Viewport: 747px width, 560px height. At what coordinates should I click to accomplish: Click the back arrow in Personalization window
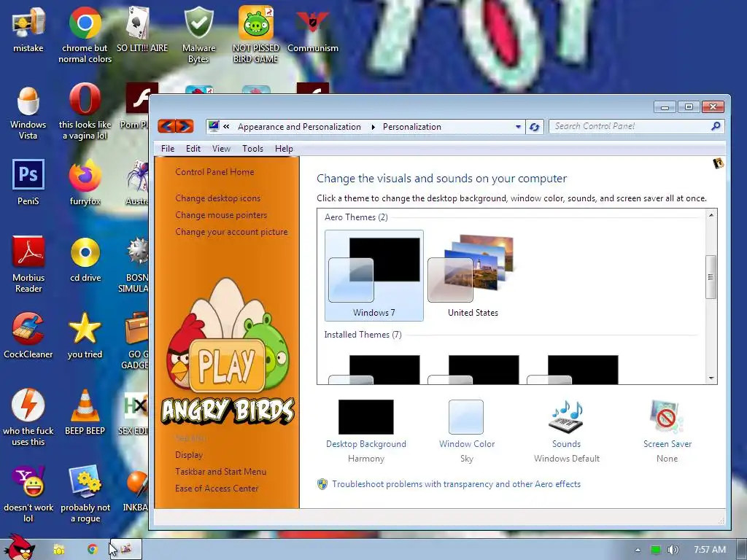[166, 126]
